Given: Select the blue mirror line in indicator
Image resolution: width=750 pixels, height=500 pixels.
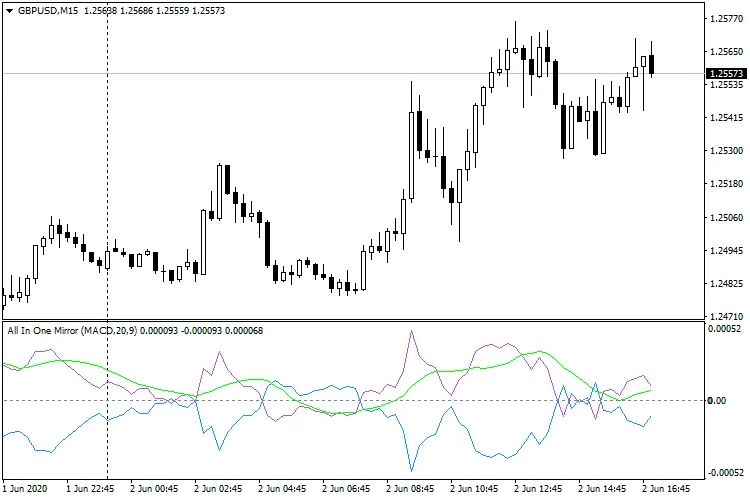Looking at the screenshot, I should [x=411, y=470].
